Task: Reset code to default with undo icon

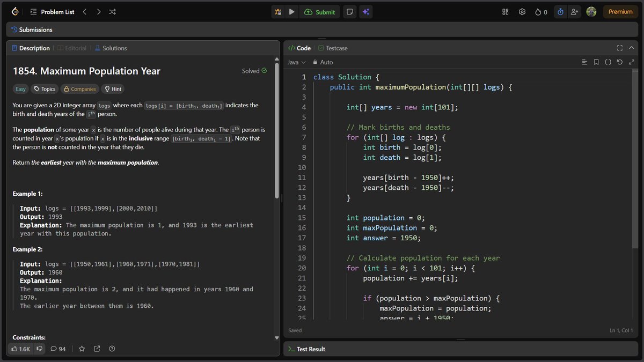Action: click(x=620, y=62)
